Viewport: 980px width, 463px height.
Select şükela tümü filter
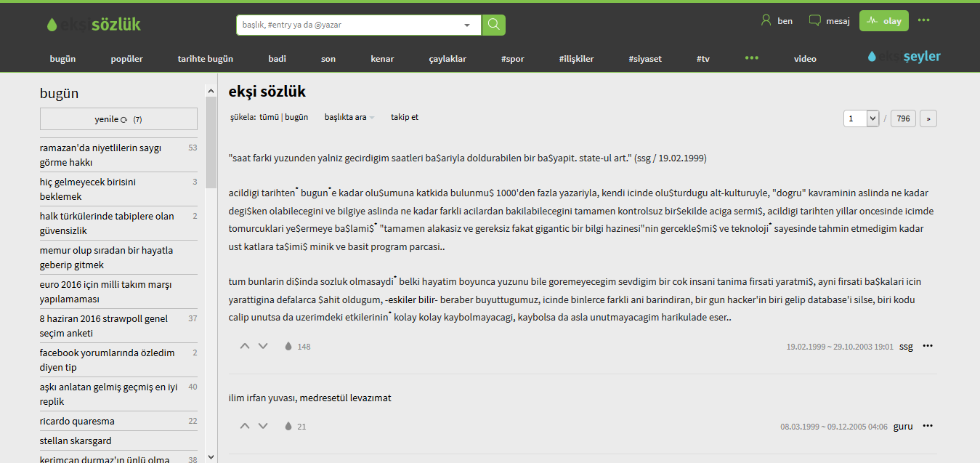coord(269,117)
